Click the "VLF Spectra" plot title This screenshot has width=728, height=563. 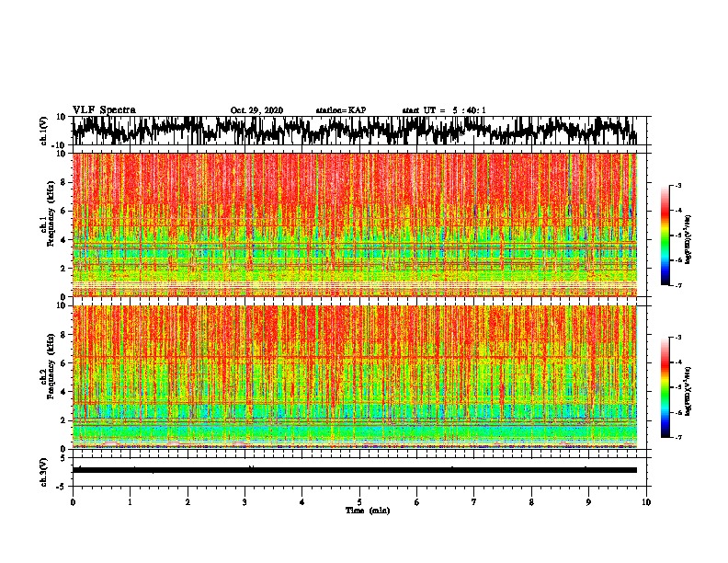pos(104,110)
